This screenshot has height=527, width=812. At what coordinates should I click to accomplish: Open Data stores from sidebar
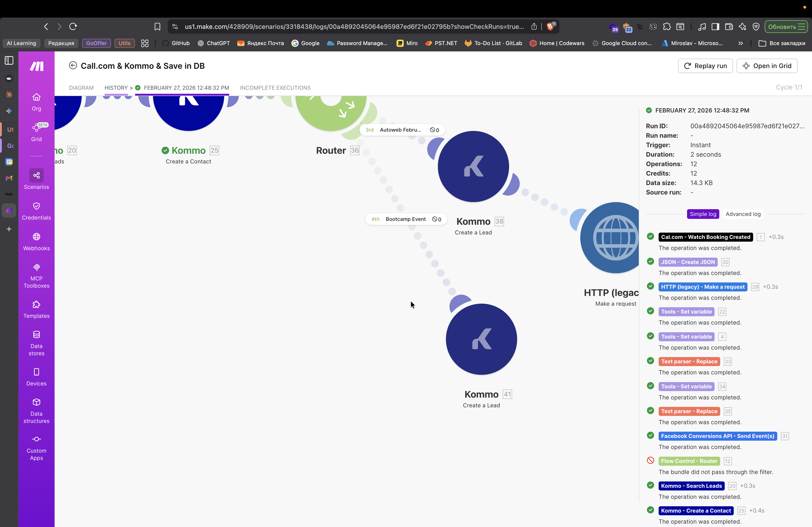(36, 343)
